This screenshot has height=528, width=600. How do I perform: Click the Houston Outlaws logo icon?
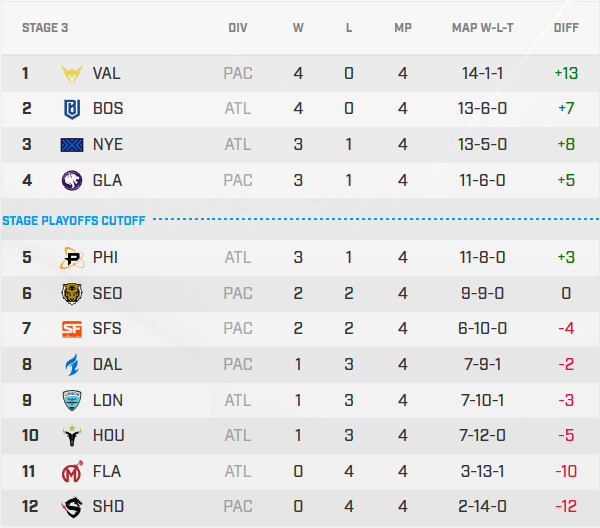[x=72, y=436]
